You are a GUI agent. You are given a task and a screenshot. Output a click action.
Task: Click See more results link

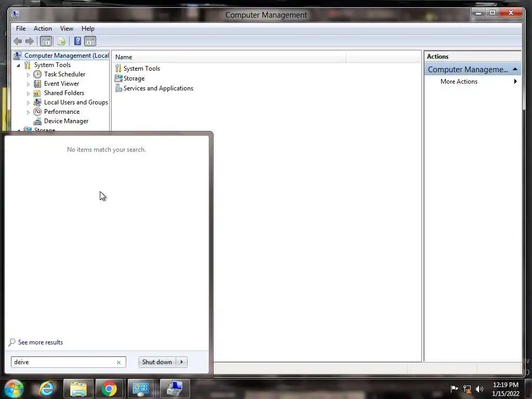(x=41, y=342)
